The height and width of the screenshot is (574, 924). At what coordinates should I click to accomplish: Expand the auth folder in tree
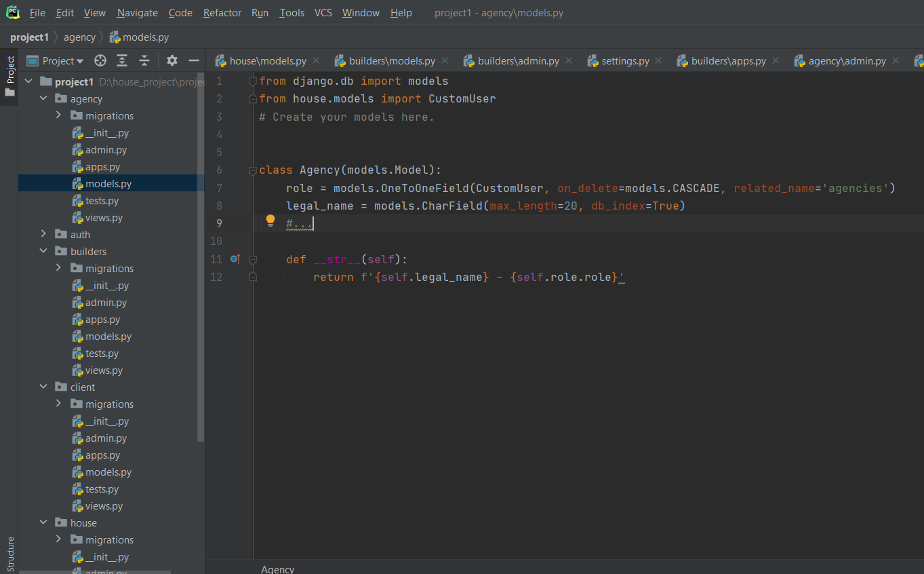pyautogui.click(x=44, y=234)
